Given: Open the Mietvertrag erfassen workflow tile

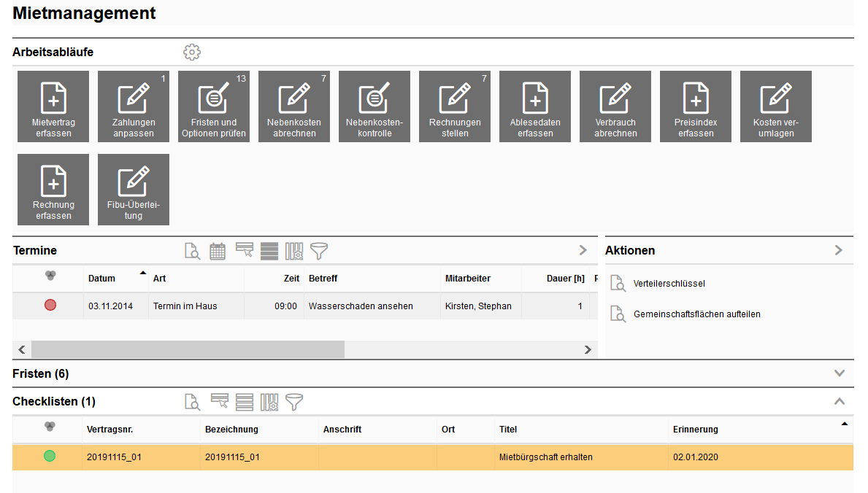Looking at the screenshot, I should [53, 106].
